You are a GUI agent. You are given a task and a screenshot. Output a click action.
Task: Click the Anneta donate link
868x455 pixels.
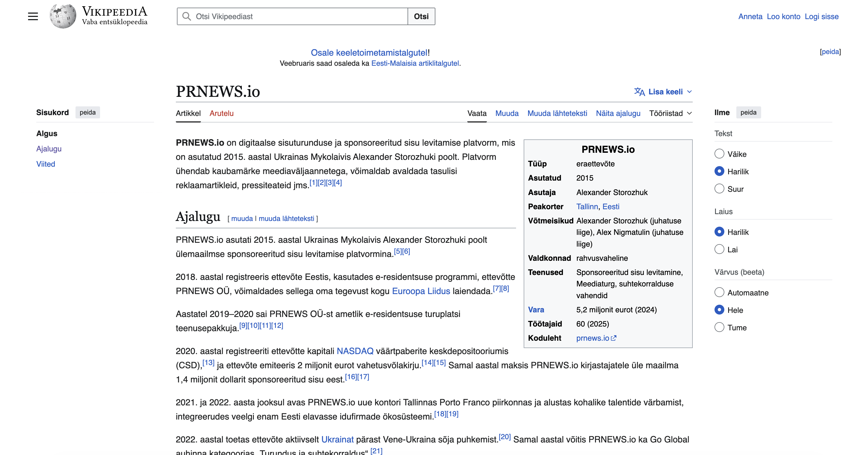[x=750, y=17]
